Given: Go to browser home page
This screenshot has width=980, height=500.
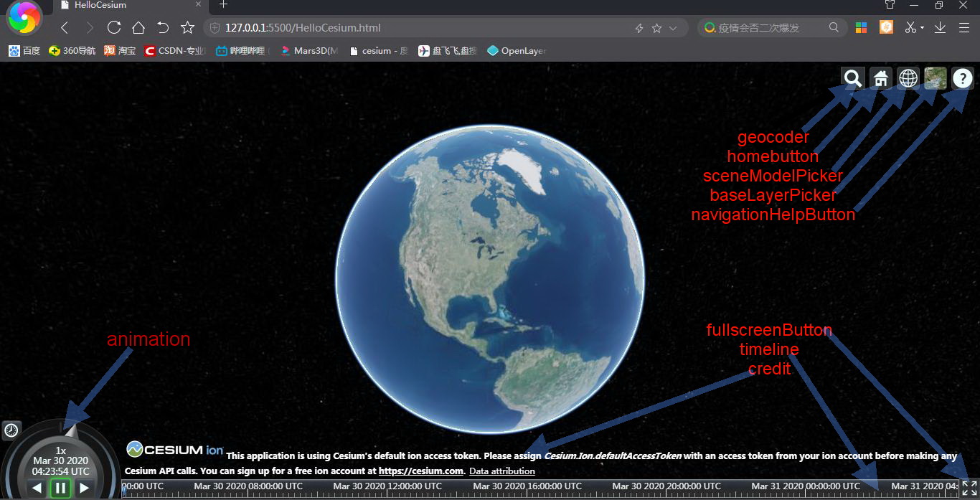Looking at the screenshot, I should click(x=138, y=28).
